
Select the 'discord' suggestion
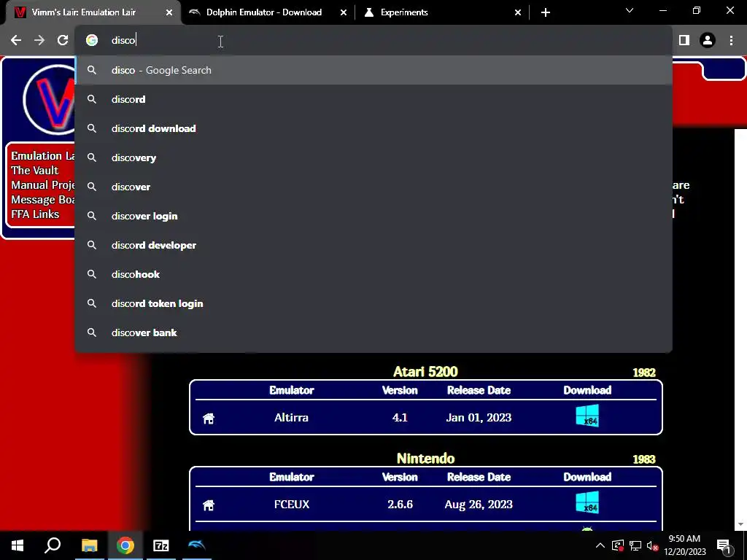coord(373,99)
